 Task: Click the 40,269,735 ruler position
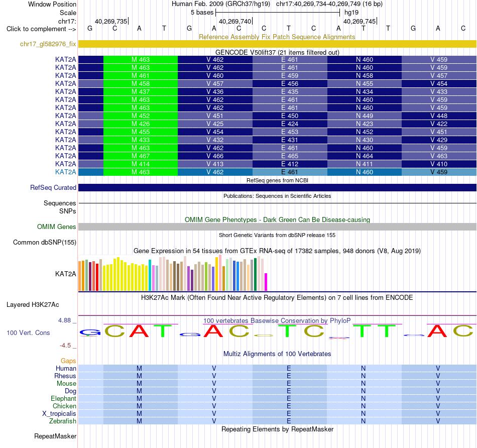click(x=111, y=21)
